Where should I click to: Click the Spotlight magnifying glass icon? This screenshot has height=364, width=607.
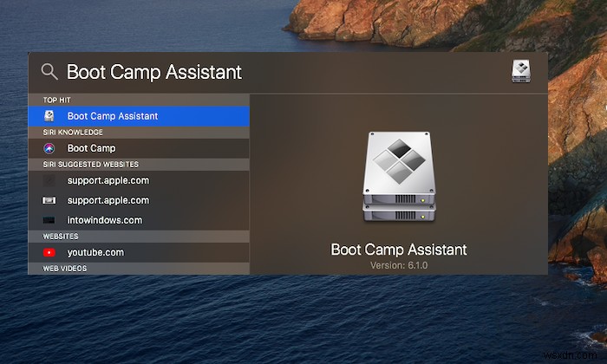49,72
